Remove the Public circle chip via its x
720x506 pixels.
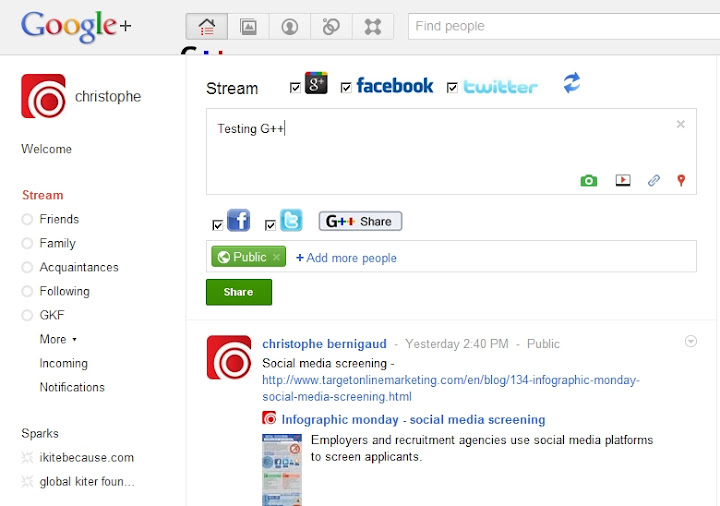pyautogui.click(x=276, y=257)
